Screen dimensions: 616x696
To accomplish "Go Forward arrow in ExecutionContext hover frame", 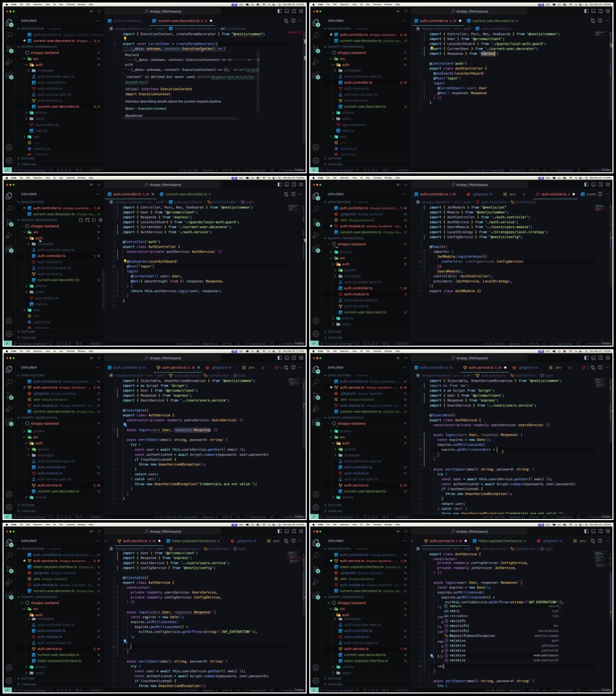I will coord(99,11).
